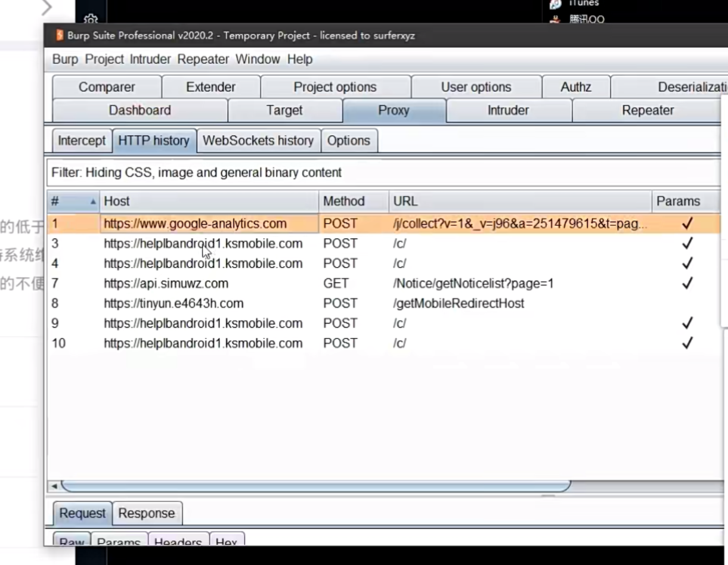Open the Proxy Options sub-tab
This screenshot has width=728, height=565.
[349, 141]
